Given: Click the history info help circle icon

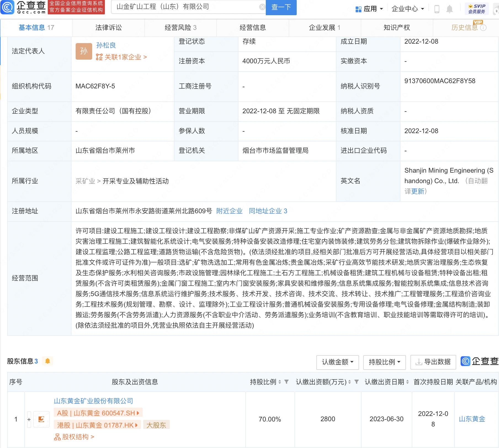Looking at the screenshot, I should [x=483, y=28].
